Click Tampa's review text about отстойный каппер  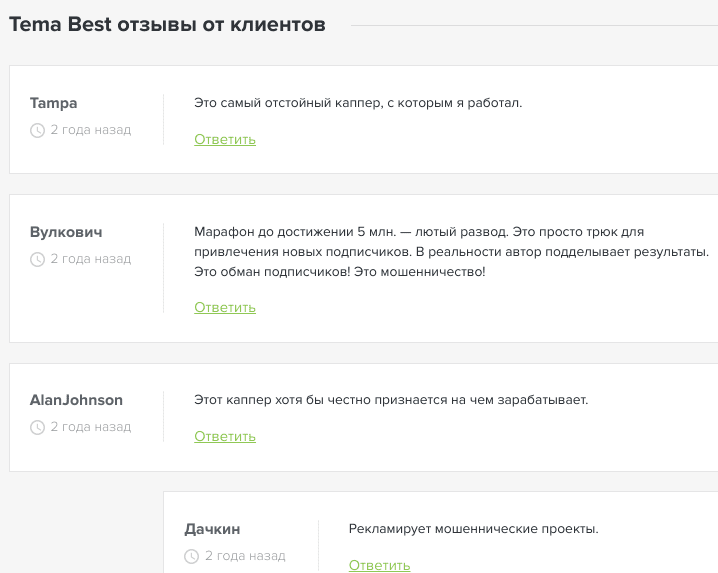358,103
